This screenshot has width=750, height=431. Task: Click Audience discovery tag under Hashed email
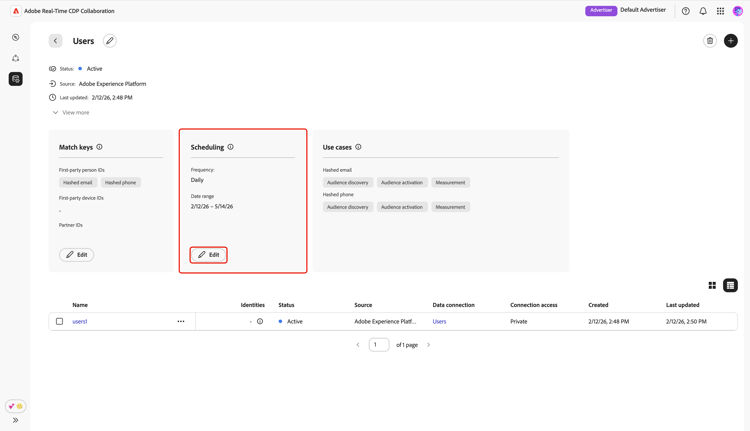click(348, 182)
